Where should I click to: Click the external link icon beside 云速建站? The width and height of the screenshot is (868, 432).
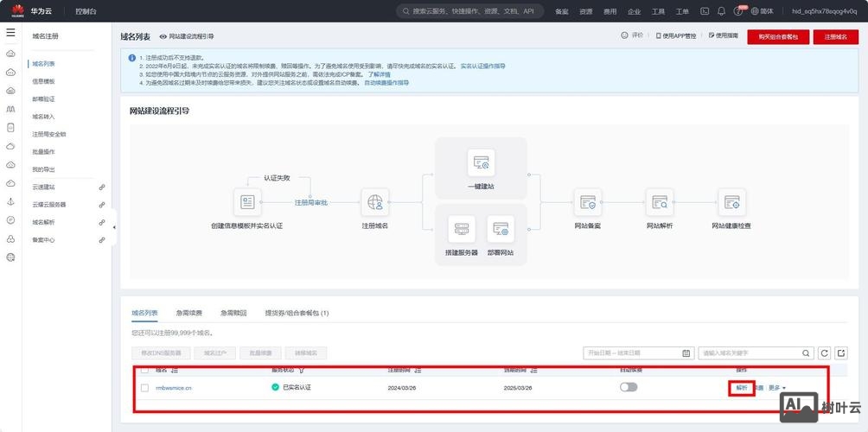[102, 187]
